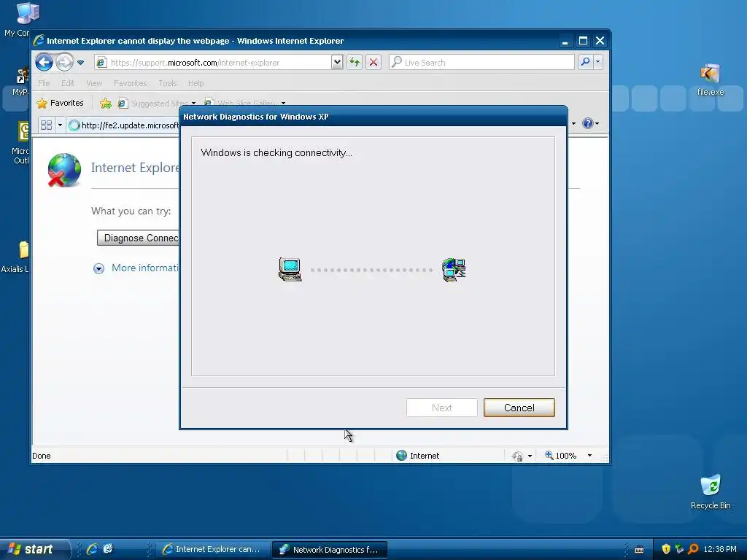This screenshot has height=560, width=747.
Task: Select the Recycle Bin desktop icon
Action: tap(711, 492)
